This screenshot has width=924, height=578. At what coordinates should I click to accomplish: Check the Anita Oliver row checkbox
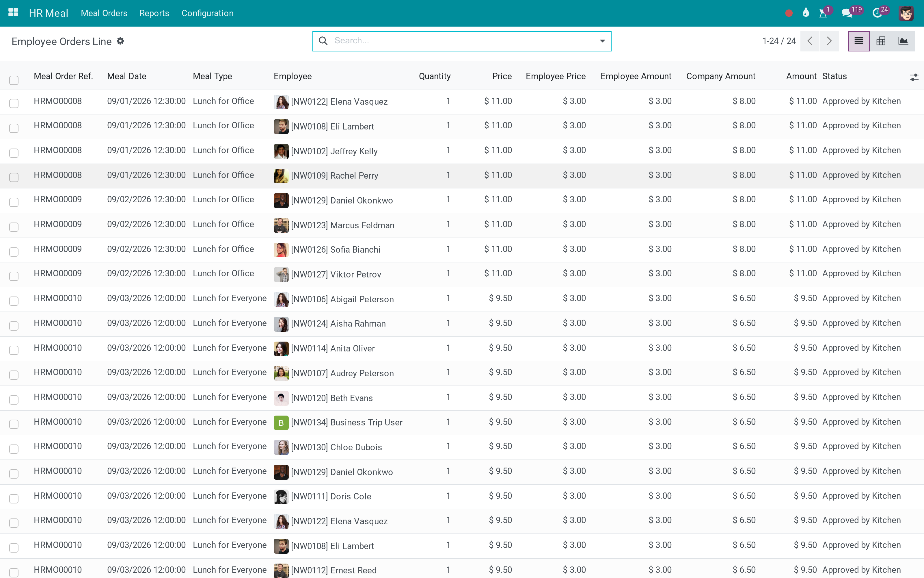point(14,350)
